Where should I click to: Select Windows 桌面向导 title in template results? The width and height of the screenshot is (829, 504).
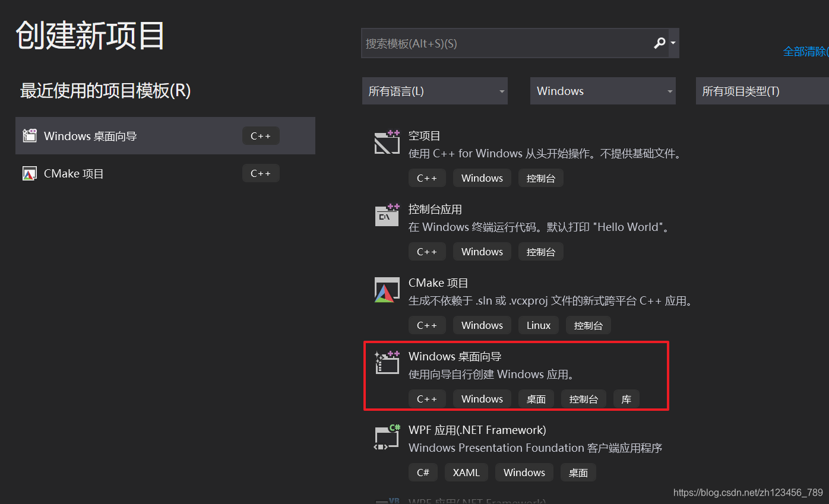click(455, 357)
